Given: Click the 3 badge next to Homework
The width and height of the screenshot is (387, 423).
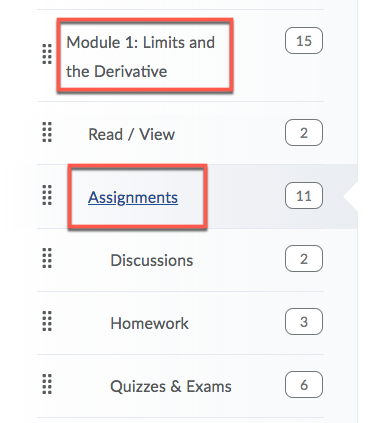Looking at the screenshot, I should (304, 322).
